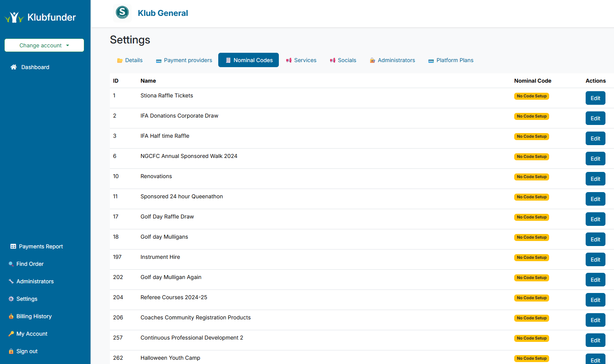Go to the Socials tab
The image size is (614, 364).
(343, 60)
